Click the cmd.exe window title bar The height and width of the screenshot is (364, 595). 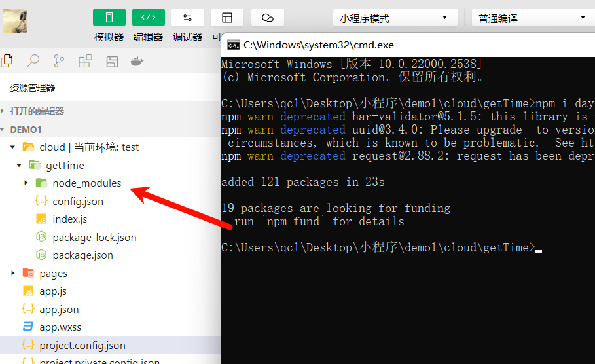[x=408, y=45]
